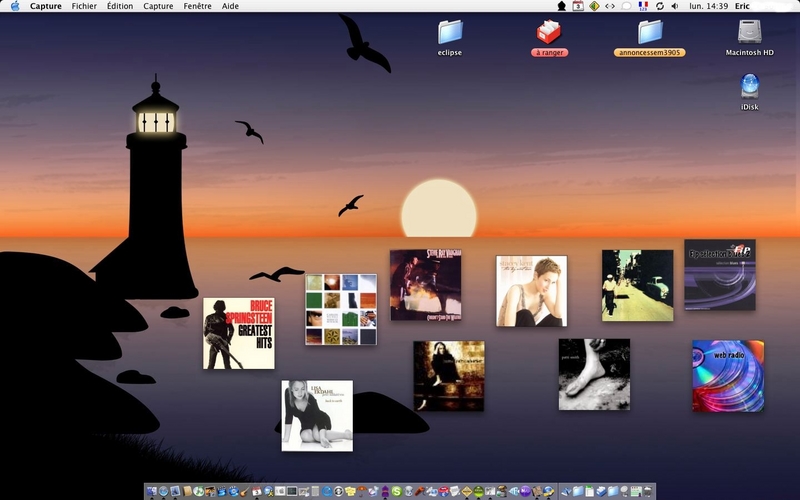
Task: Open the volume control in menu bar
Action: point(674,6)
